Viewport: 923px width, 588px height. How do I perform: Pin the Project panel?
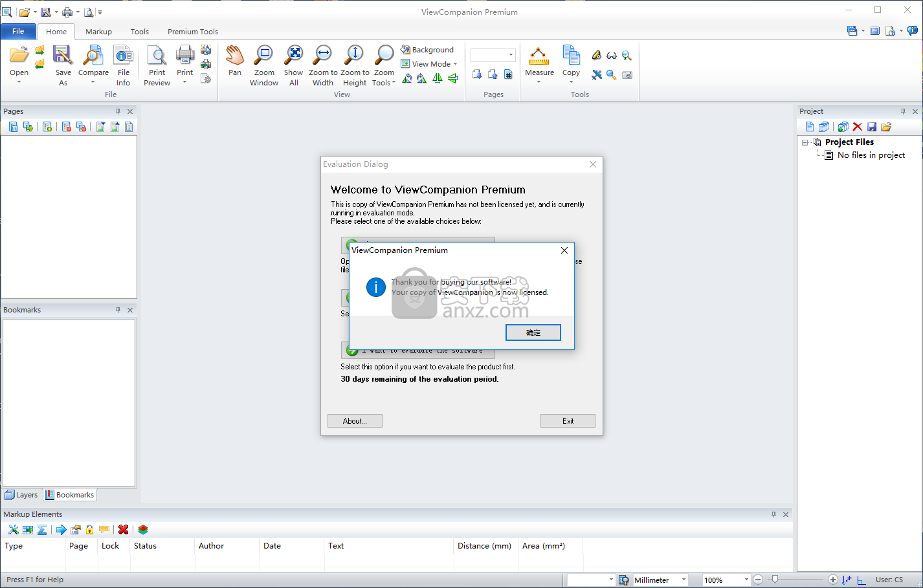tap(903, 111)
